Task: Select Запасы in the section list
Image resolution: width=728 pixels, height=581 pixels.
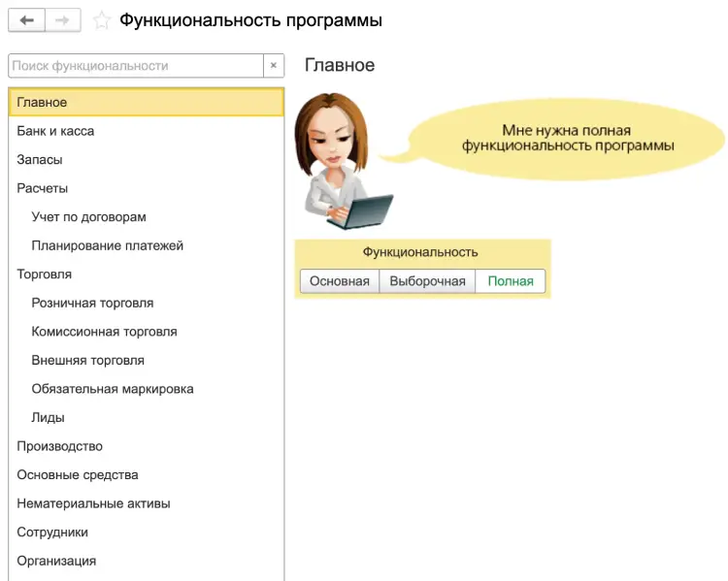Action: pyautogui.click(x=40, y=159)
